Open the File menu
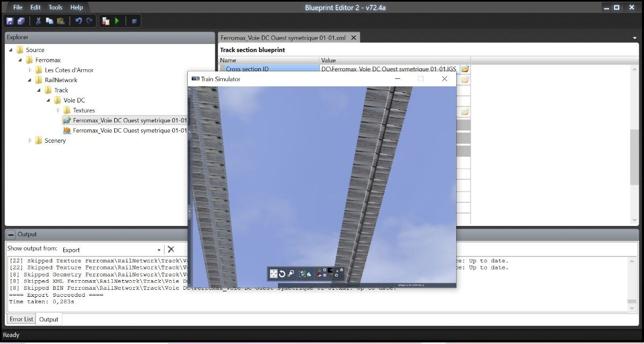644x344 pixels. pos(18,8)
